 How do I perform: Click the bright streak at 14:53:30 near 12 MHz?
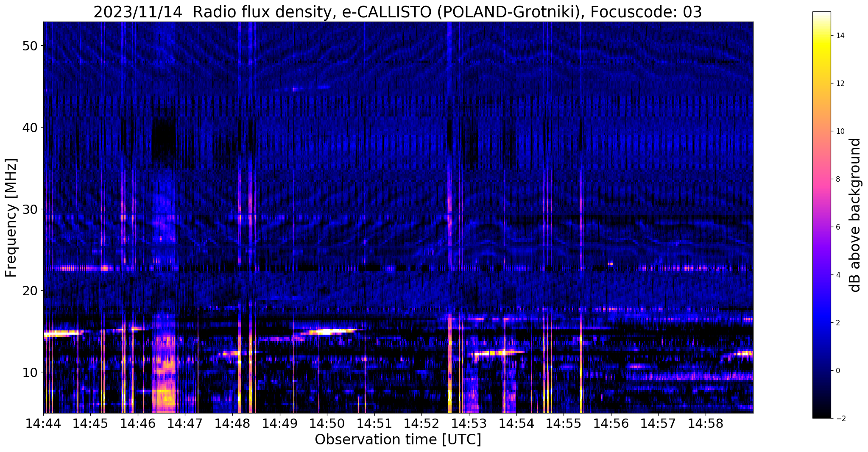click(496, 352)
